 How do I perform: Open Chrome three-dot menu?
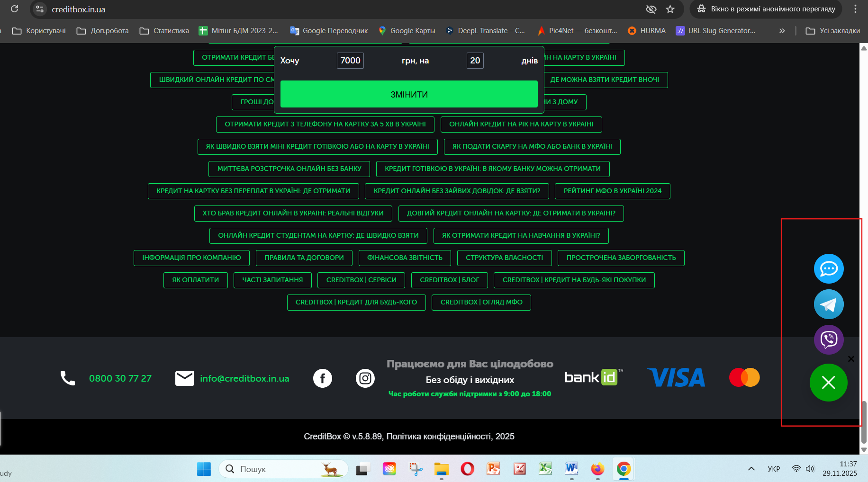[x=855, y=9]
